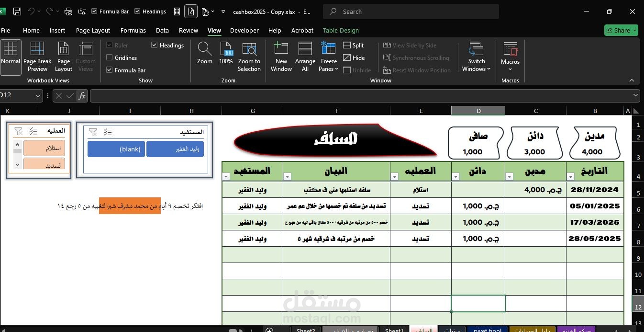Viewport: 644px width, 332px height.
Task: Open the Table Design tab
Action: tap(341, 30)
